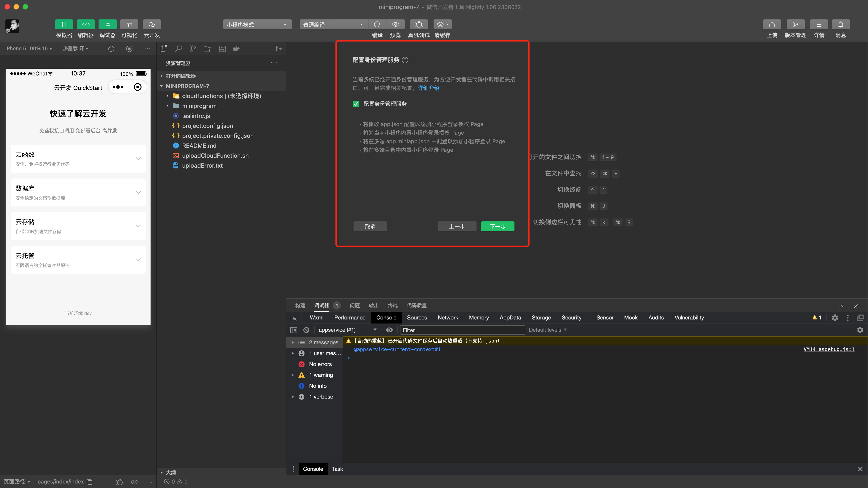The height and width of the screenshot is (488, 868).
Task: Open the Network devtools tab
Action: tap(448, 318)
